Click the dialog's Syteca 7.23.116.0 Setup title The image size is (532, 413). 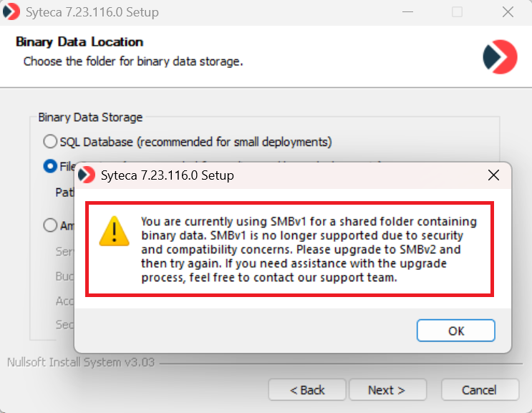coord(167,175)
